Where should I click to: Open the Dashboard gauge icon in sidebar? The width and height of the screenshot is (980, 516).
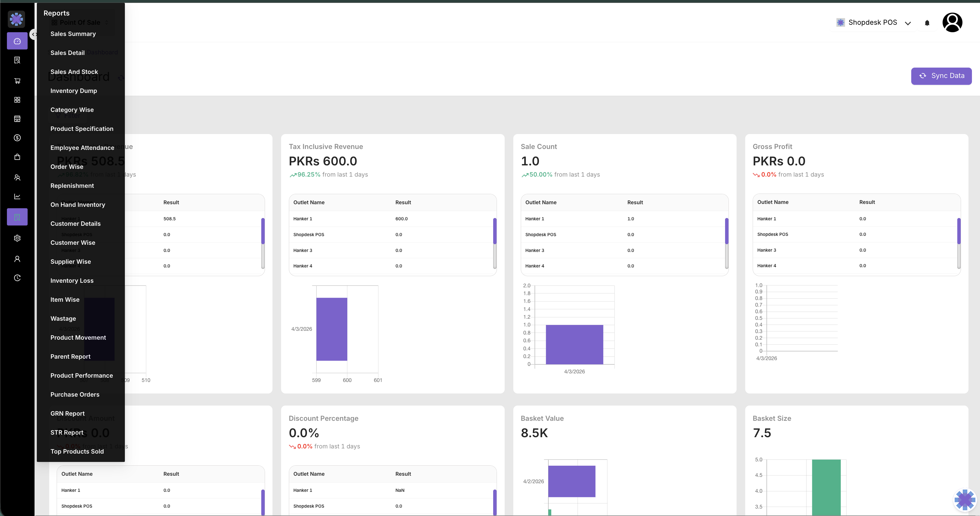click(x=17, y=41)
